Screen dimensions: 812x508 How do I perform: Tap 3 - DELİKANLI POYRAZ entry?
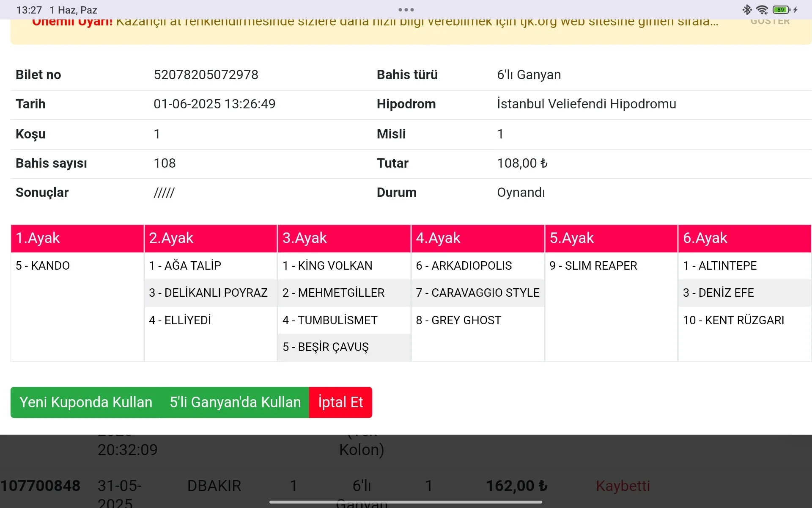(208, 293)
